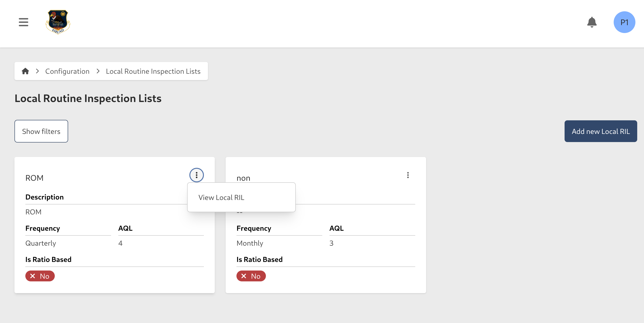Open the kebab menu on the ROM card
The height and width of the screenshot is (323, 644).
click(196, 175)
